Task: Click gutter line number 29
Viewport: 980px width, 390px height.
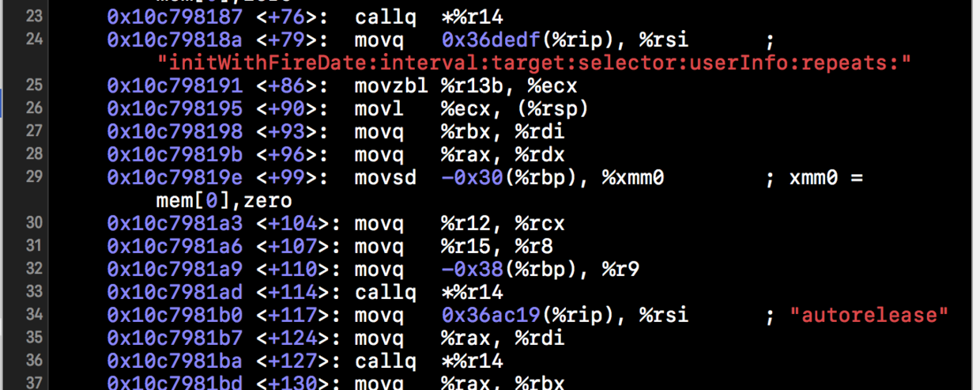Action: (x=33, y=177)
